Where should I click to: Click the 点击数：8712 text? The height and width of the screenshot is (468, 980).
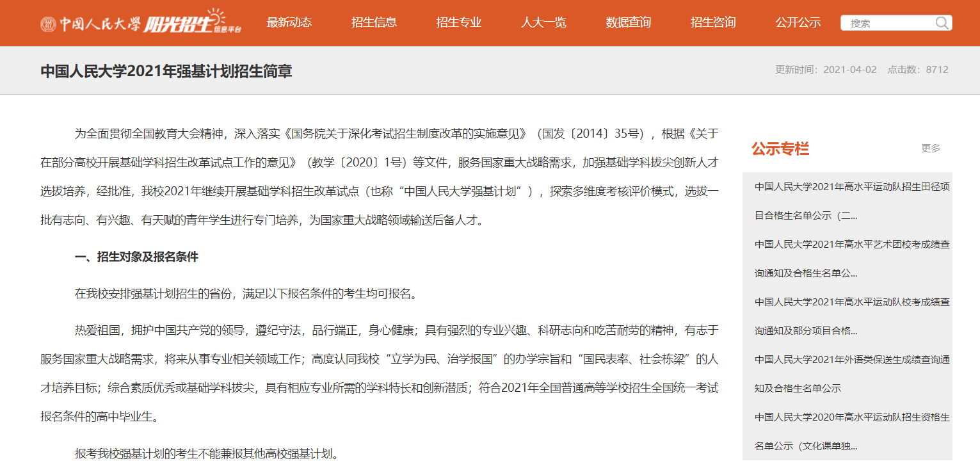(917, 70)
